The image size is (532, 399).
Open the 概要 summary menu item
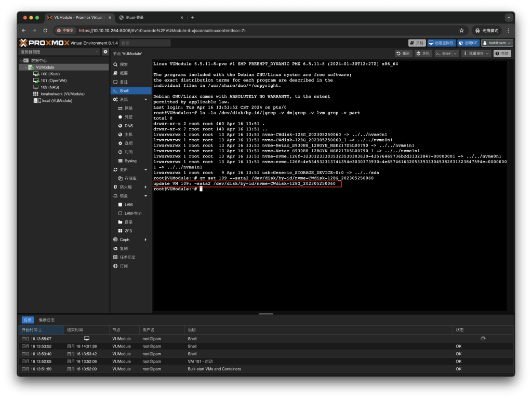coord(124,73)
